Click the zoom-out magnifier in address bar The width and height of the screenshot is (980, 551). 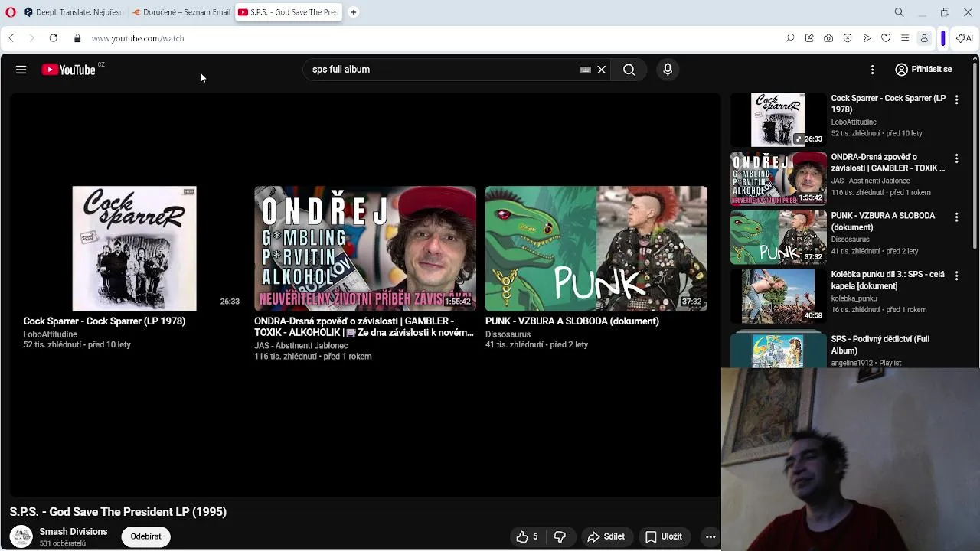[x=790, y=38]
